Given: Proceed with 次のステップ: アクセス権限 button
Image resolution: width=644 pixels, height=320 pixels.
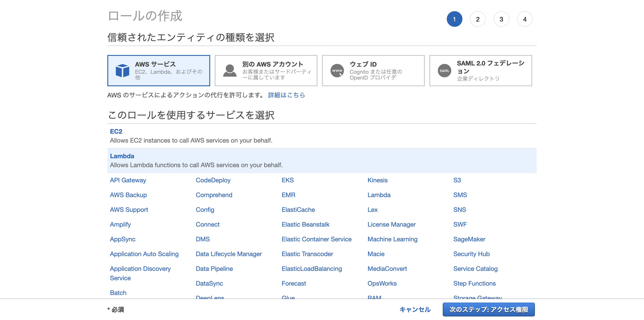Looking at the screenshot, I should [489, 309].
